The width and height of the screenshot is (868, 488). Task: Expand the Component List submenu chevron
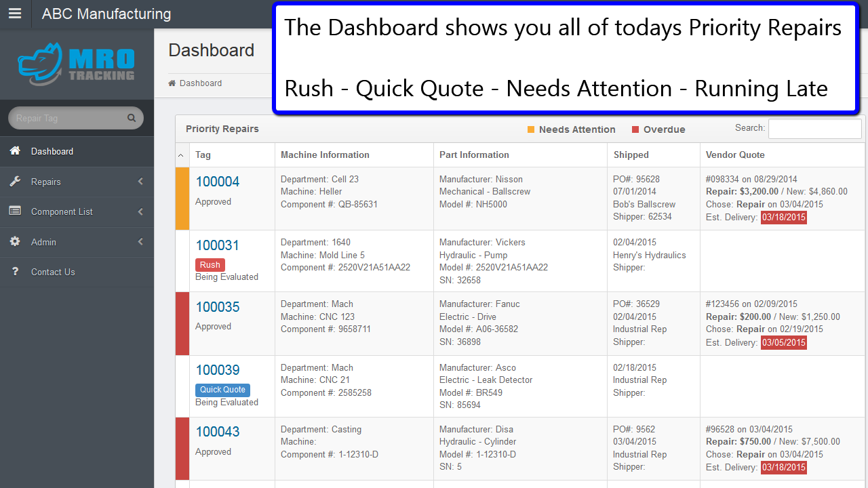(x=140, y=211)
